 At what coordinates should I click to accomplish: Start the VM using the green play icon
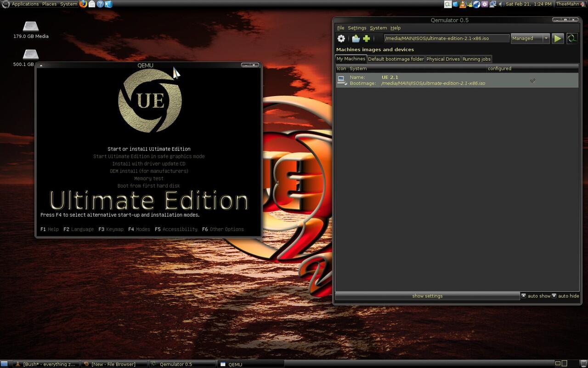[x=557, y=38]
